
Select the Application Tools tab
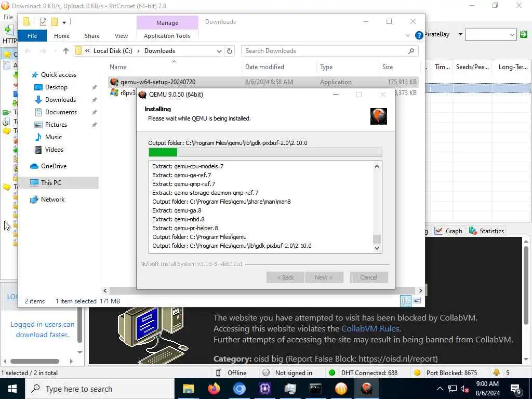(167, 36)
